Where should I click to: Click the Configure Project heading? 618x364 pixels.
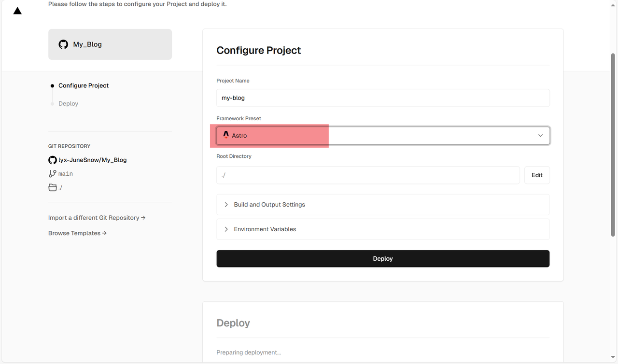(258, 50)
